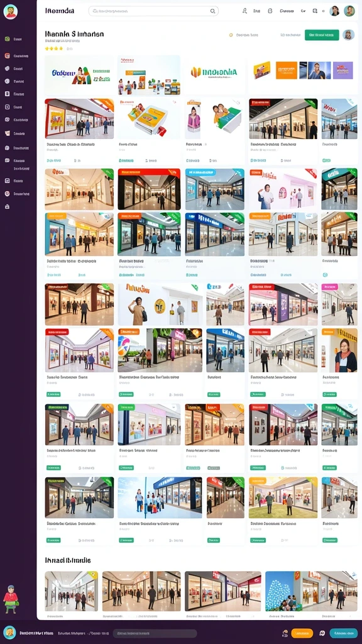This screenshot has width=362, height=644.
Task: Select the sidebar icon beside the two-line label
Action: [7, 160]
